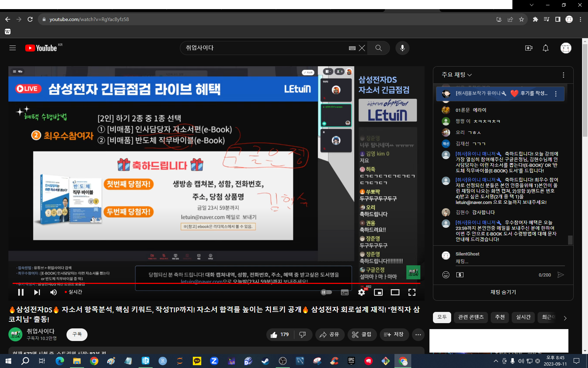588x368 pixels.
Task: Show more filter chips with the right arrow
Action: [565, 318]
